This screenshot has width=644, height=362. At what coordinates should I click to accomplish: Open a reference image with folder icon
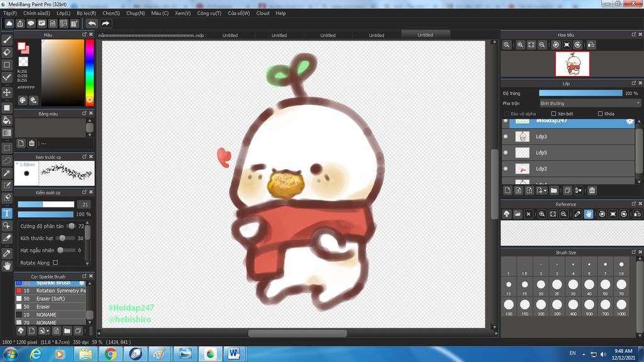tap(518, 214)
